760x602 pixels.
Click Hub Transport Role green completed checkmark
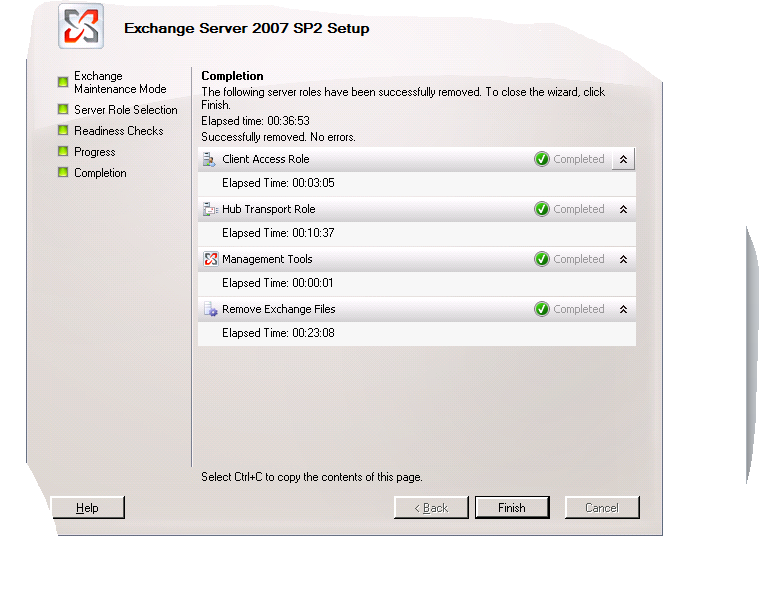[542, 209]
